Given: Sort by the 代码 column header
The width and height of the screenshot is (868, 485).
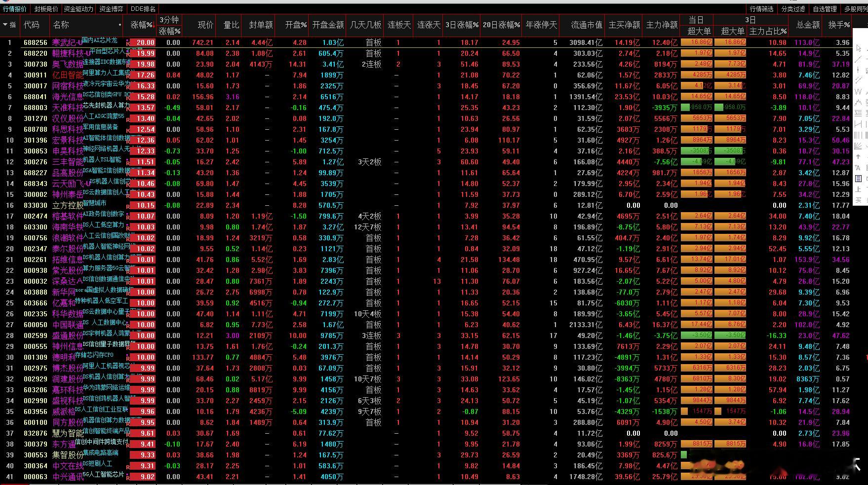Looking at the screenshot, I should (32, 25).
